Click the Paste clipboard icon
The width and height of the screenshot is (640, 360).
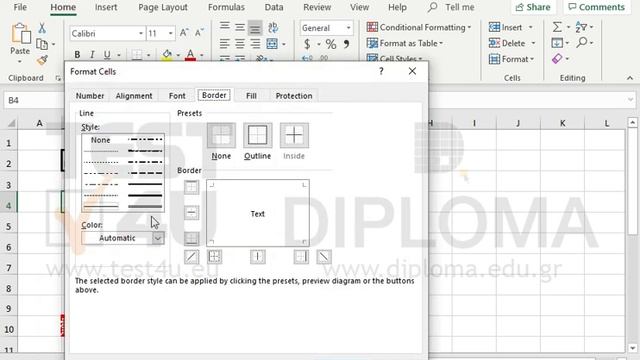click(x=20, y=34)
